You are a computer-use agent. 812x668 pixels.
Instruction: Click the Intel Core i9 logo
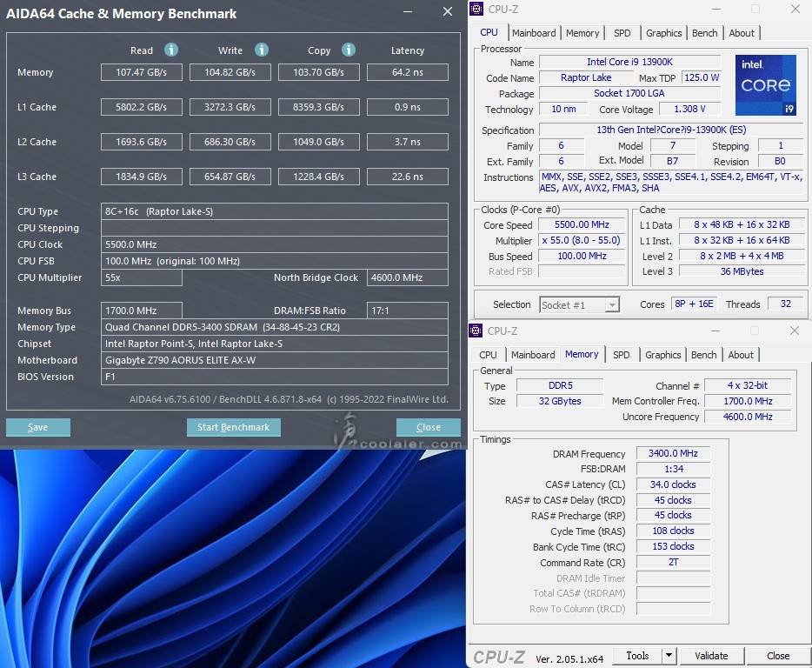coord(765,85)
